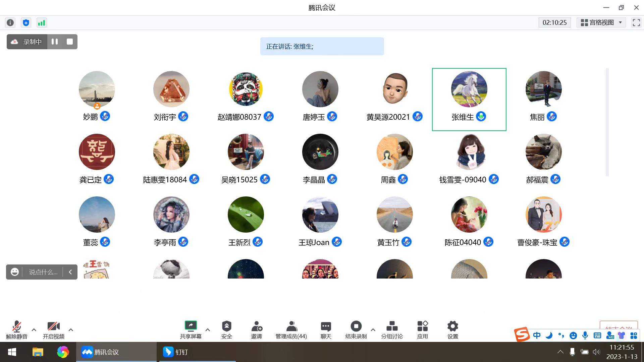Open Manage Members (管理成员(44))

pos(291,329)
